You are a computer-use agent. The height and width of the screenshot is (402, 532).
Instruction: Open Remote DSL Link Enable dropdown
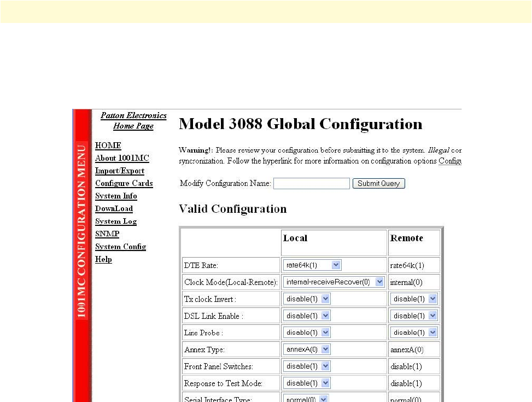click(413, 316)
